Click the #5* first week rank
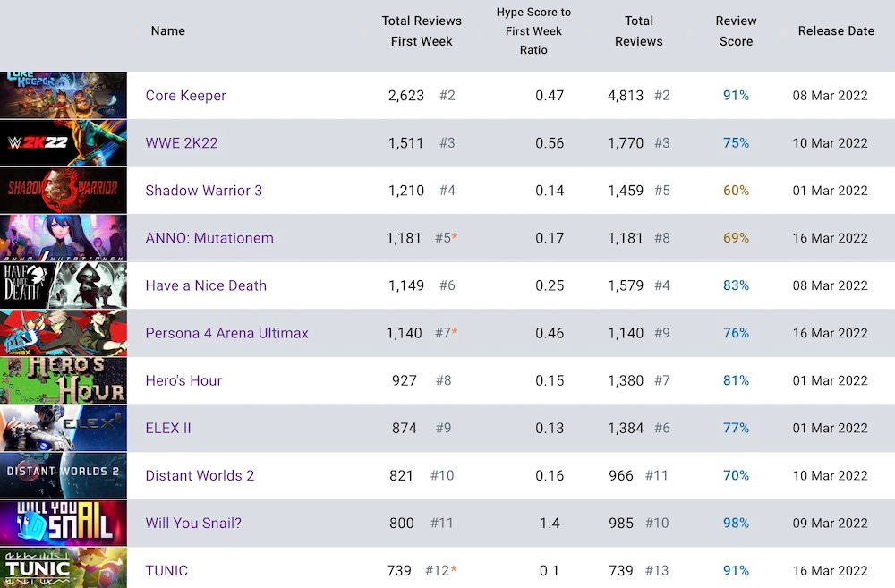The image size is (895, 588). coord(447,238)
